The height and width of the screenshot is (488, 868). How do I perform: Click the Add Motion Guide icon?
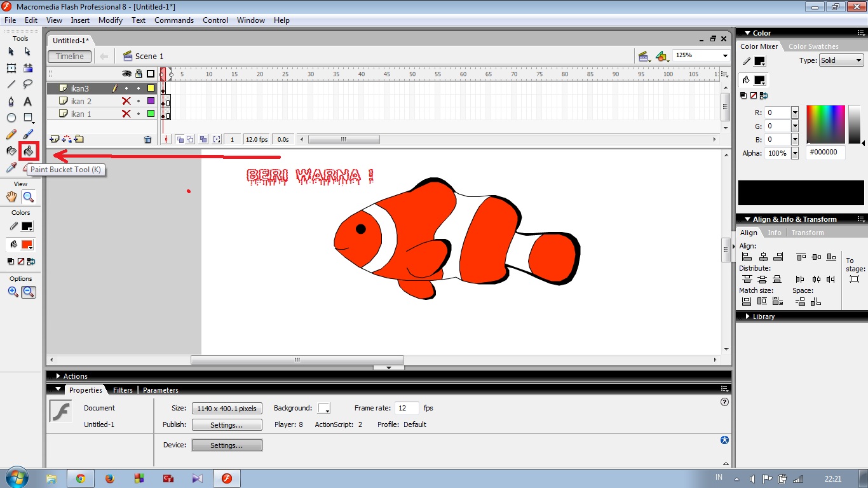pos(67,139)
